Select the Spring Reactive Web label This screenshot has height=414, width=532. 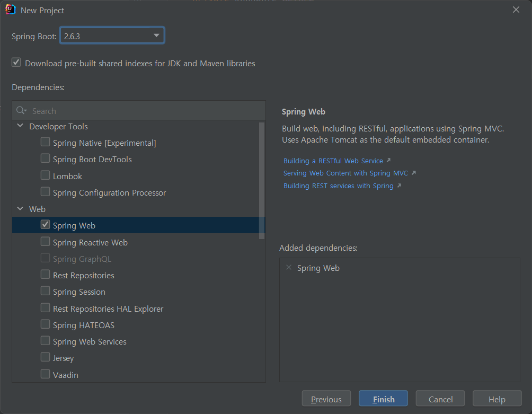[90, 243]
